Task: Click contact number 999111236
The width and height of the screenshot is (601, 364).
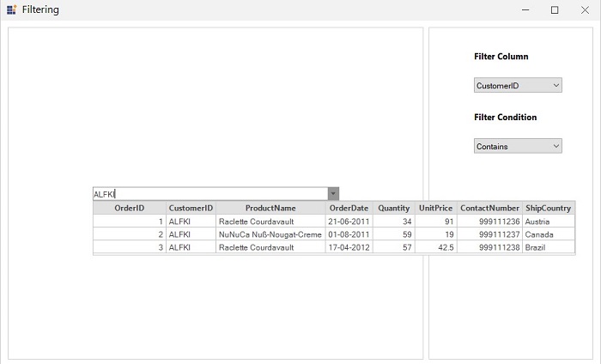Action: click(489, 221)
